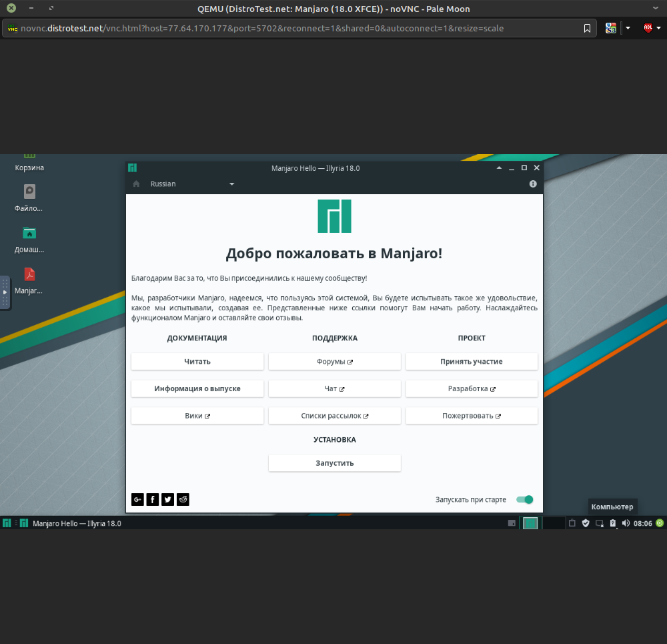Open the Вики external link
667x644 pixels.
(197, 416)
